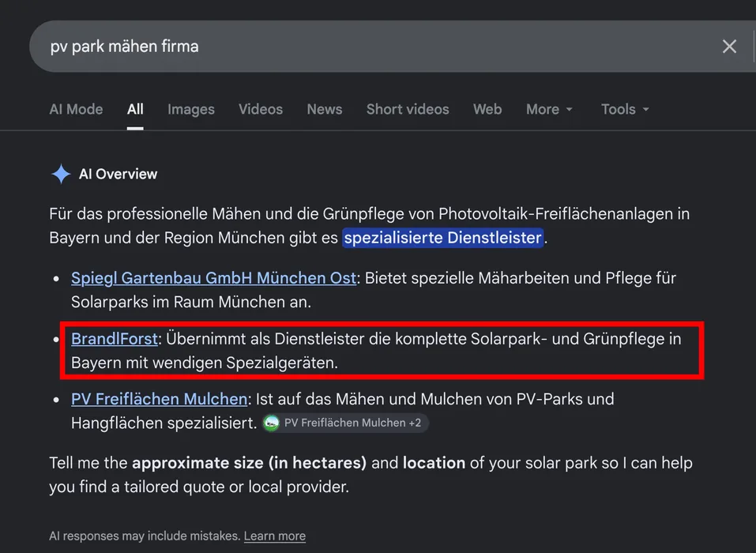Click the 'AI Overview' heading text

click(x=118, y=174)
